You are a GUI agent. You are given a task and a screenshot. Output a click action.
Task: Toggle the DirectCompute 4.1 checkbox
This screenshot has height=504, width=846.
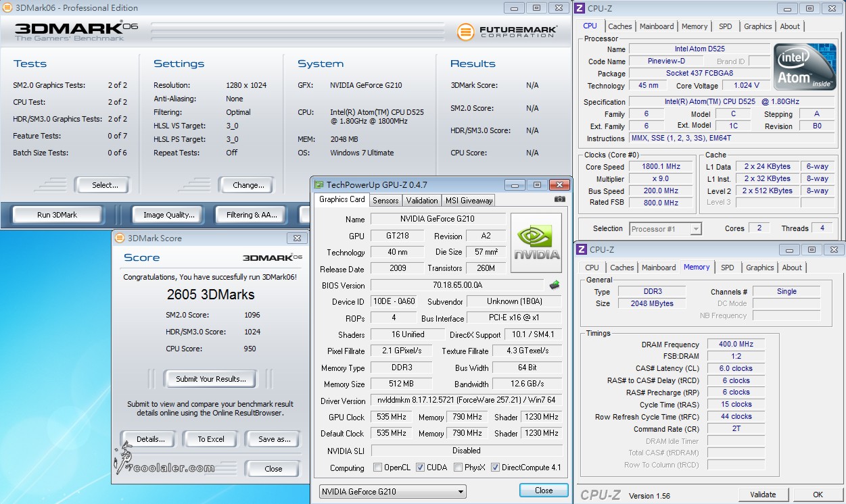[x=495, y=468]
